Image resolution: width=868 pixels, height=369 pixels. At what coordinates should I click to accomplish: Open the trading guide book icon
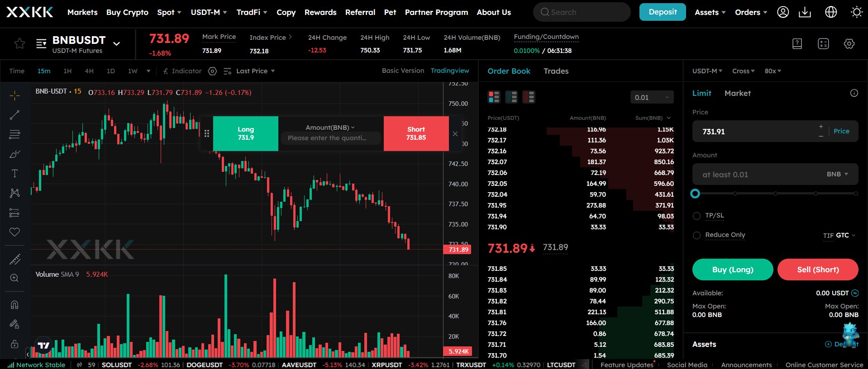797,43
